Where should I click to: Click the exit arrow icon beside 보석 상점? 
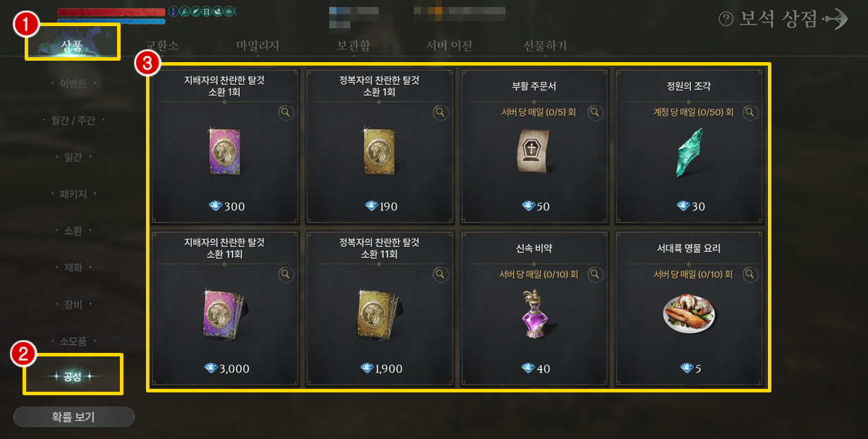(836, 20)
